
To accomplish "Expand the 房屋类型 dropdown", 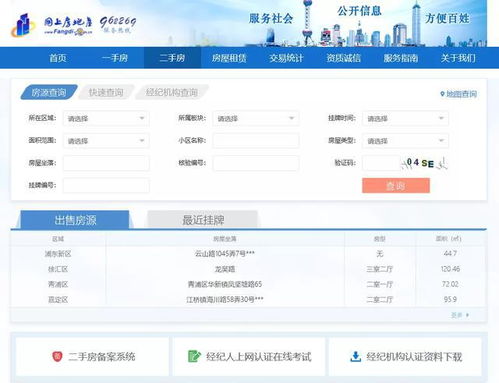I will 406,141.
